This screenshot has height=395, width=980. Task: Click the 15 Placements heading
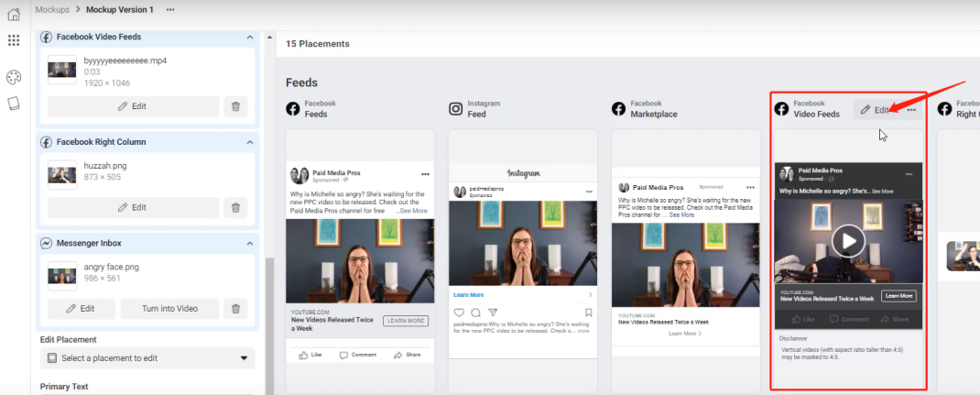point(318,44)
